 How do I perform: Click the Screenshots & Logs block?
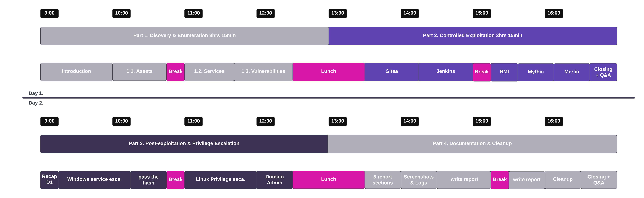pos(418,180)
